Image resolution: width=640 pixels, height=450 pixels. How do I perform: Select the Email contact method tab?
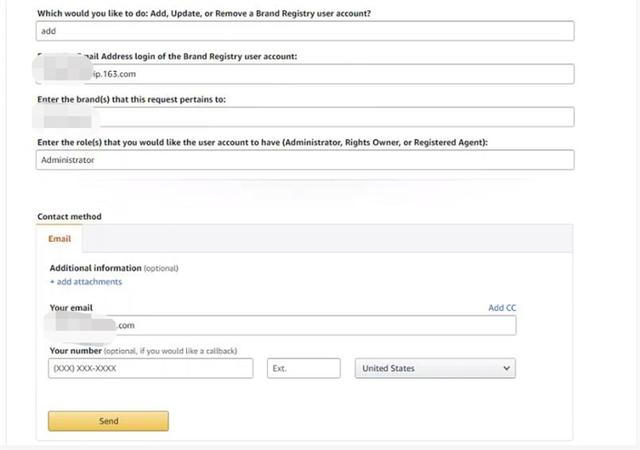pyautogui.click(x=60, y=239)
